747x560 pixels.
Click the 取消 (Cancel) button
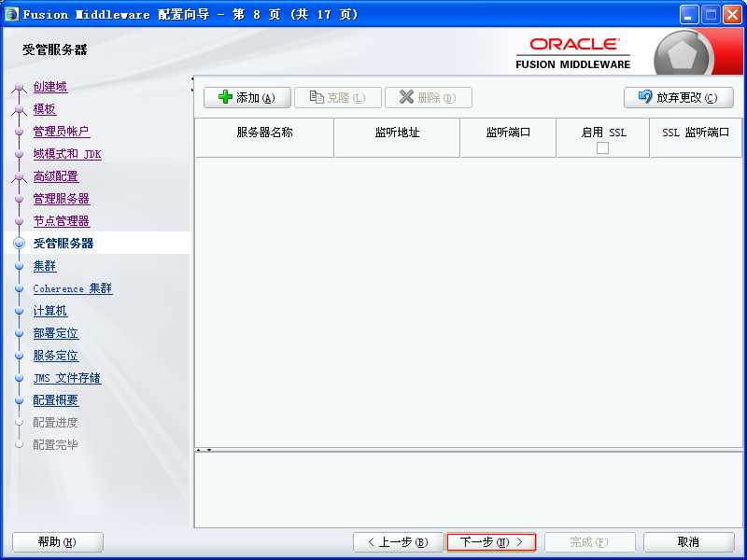(688, 542)
